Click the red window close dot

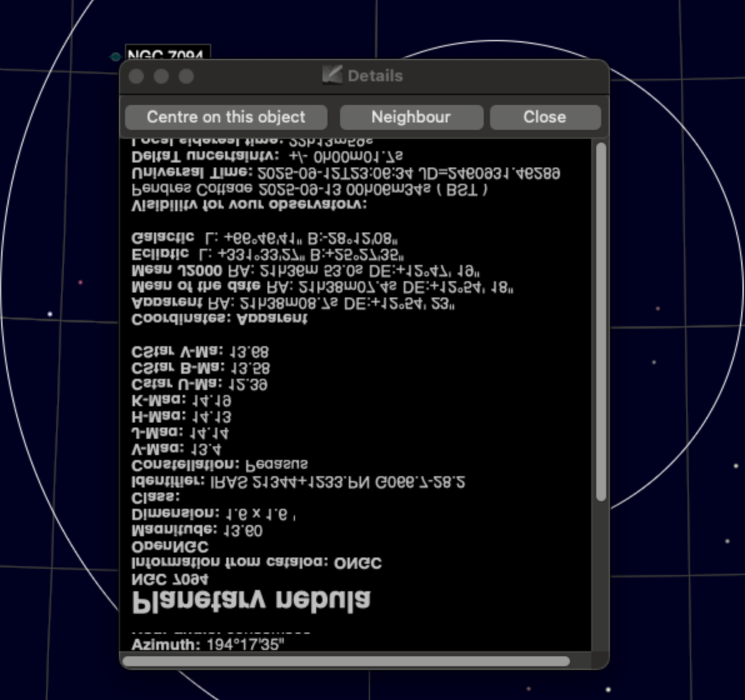click(x=136, y=76)
